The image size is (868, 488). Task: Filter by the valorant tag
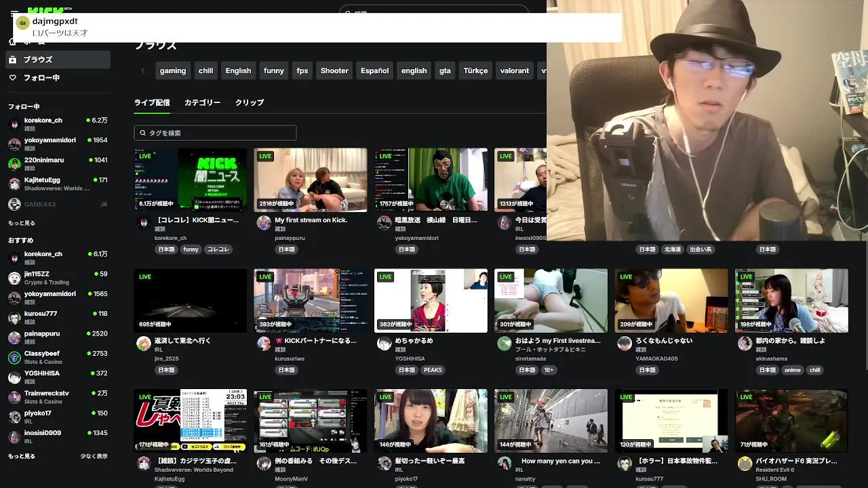[515, 70]
